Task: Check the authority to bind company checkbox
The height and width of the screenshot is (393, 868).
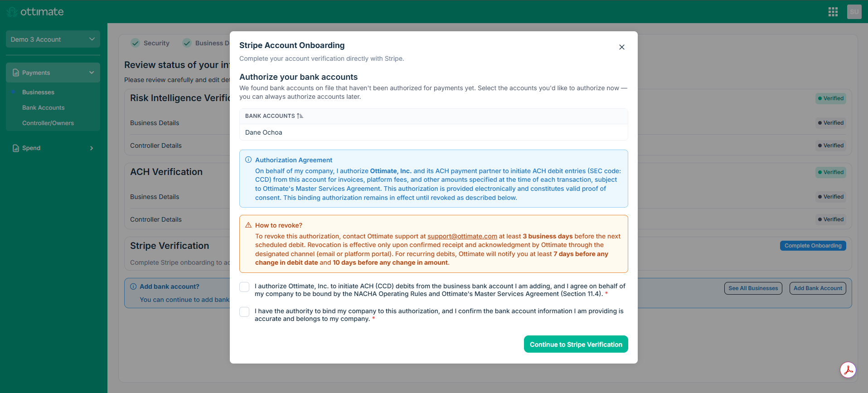Action: point(244,312)
